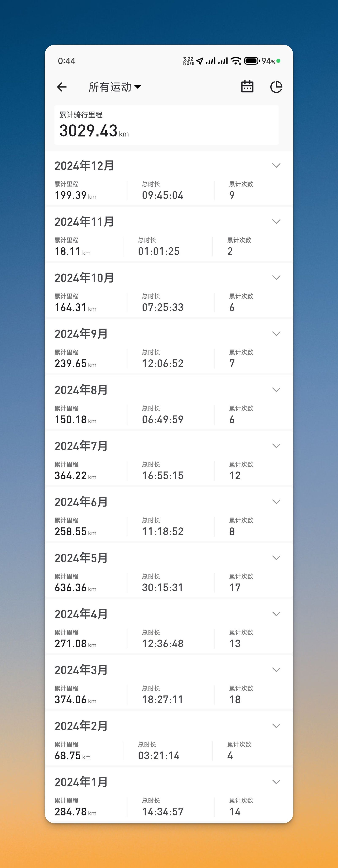The image size is (338, 868).
Task: Expand the 2024年1月 month chevron
Action: 276,782
